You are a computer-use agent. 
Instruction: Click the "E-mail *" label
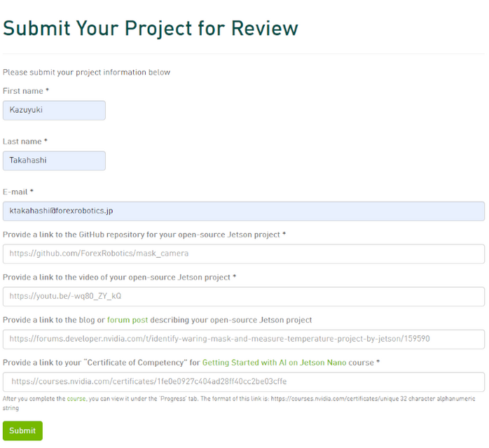(18, 192)
